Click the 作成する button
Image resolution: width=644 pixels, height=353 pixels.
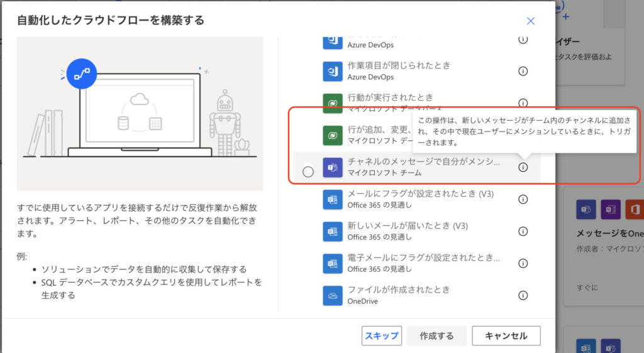[x=436, y=336]
